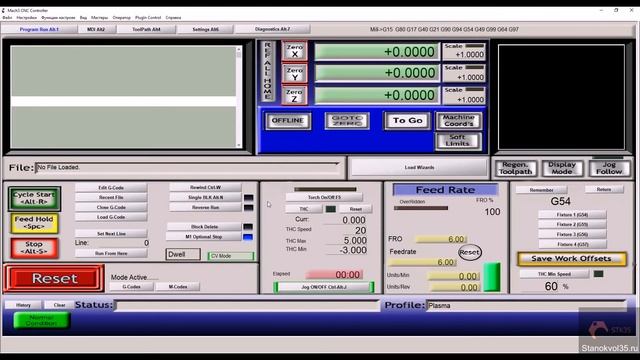Open the status History

23,305
